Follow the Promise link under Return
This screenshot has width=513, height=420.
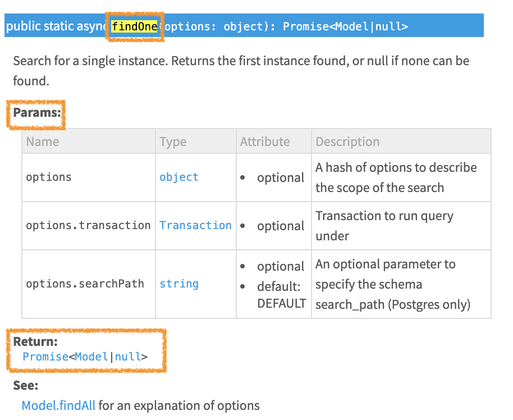pos(45,357)
